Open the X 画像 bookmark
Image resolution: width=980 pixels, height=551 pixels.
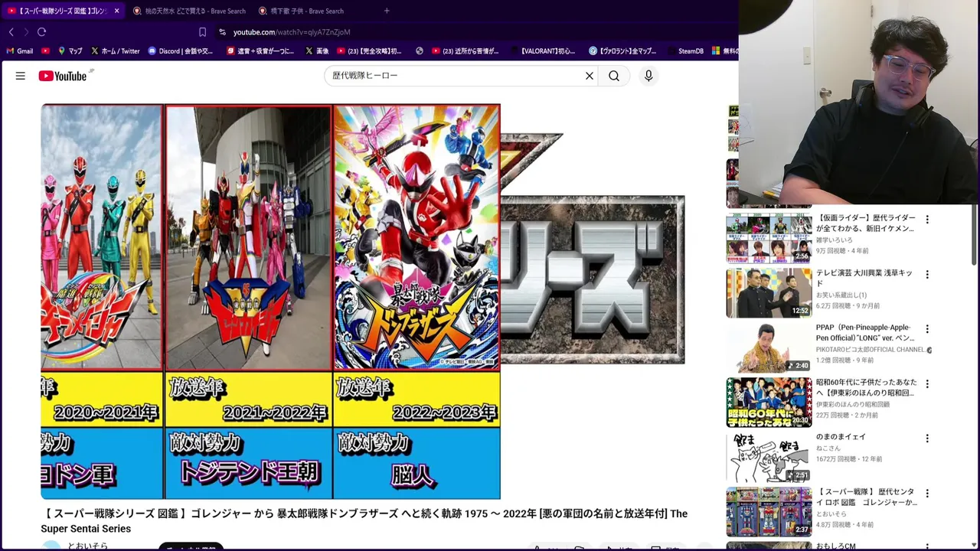tap(317, 51)
